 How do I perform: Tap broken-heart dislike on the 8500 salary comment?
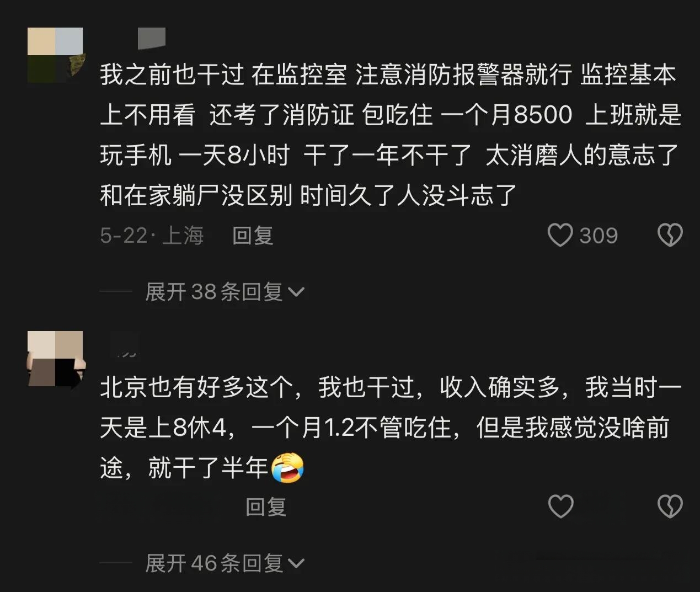[670, 236]
